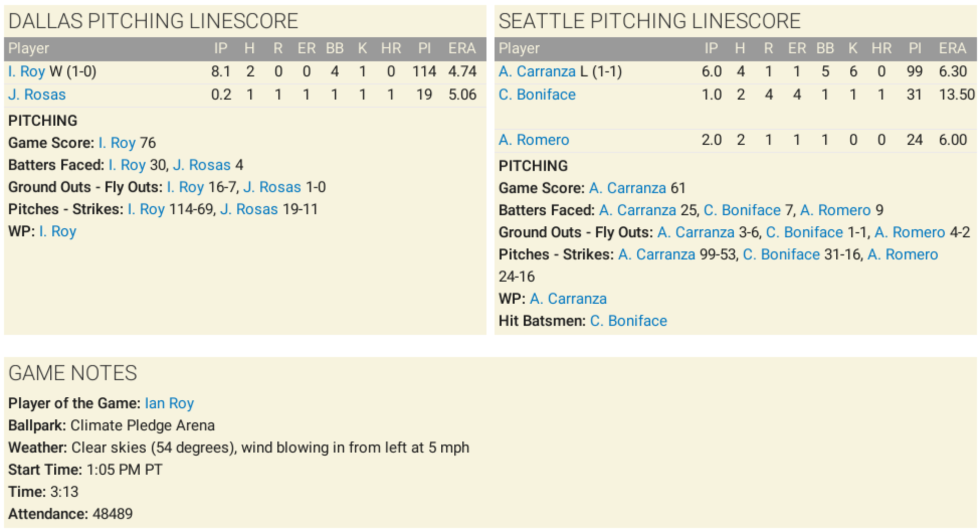This screenshot has height=530, width=980.
Task: Click J. Rosas in Dallas linescore table row
Action: click(x=37, y=95)
